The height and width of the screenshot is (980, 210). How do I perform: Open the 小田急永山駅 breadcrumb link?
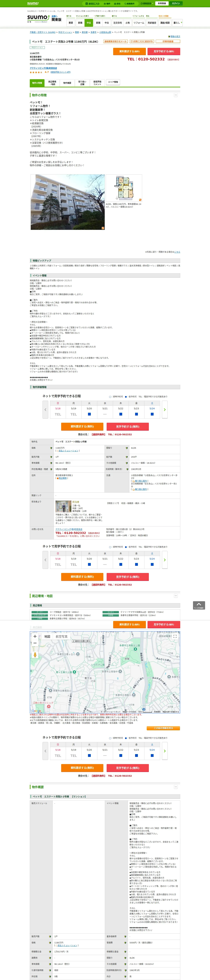pyautogui.click(x=105, y=32)
